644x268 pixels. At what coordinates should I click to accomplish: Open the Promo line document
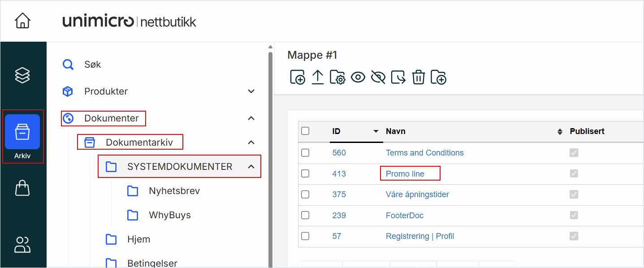(x=410, y=173)
